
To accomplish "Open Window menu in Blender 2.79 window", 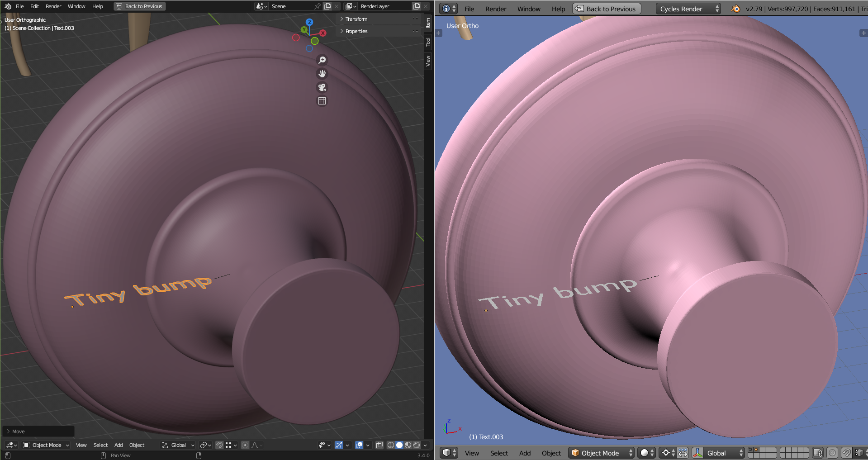I will 529,9.
